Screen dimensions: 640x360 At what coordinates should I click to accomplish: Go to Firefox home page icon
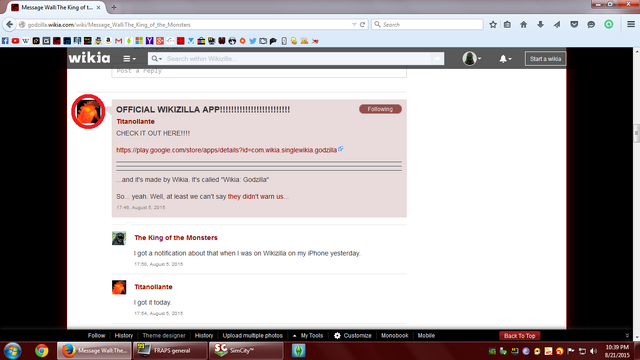pyautogui.click(x=524, y=24)
